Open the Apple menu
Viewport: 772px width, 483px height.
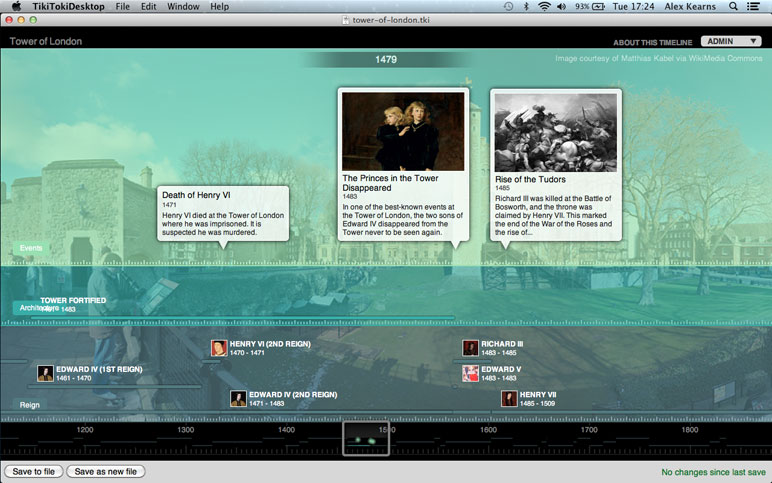[16, 6]
